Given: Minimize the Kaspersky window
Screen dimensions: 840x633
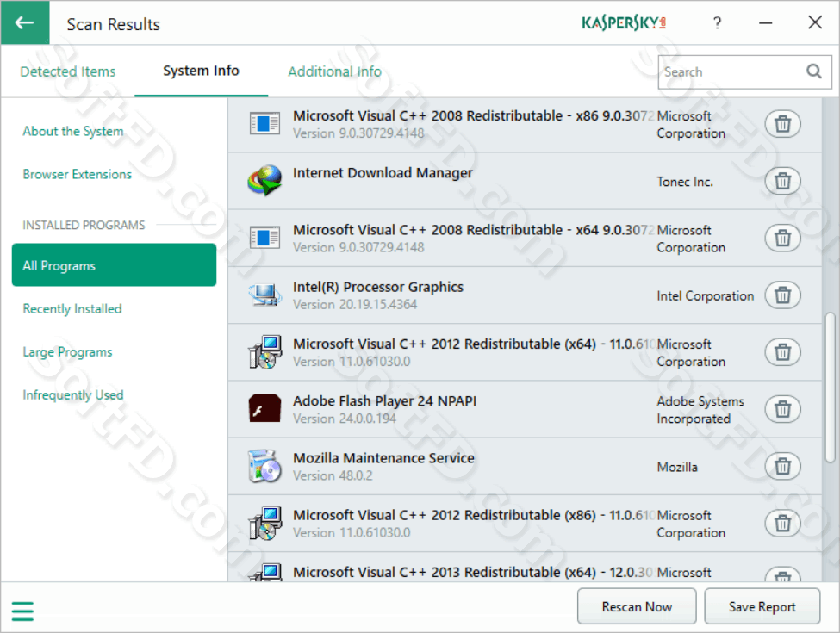Looking at the screenshot, I should tap(766, 23).
